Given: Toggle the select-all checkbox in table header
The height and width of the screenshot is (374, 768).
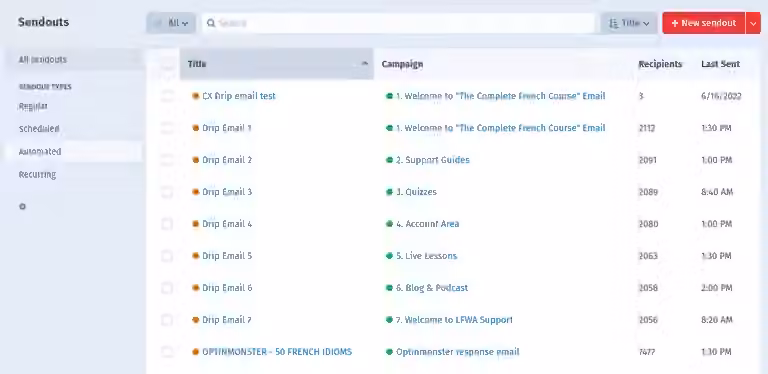Looking at the screenshot, I should click(167, 64).
